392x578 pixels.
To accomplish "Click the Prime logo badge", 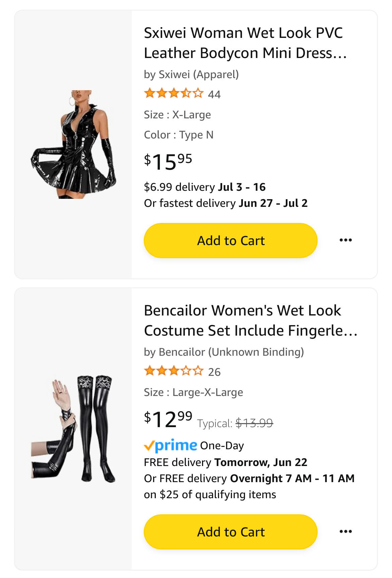I will tap(170, 445).
